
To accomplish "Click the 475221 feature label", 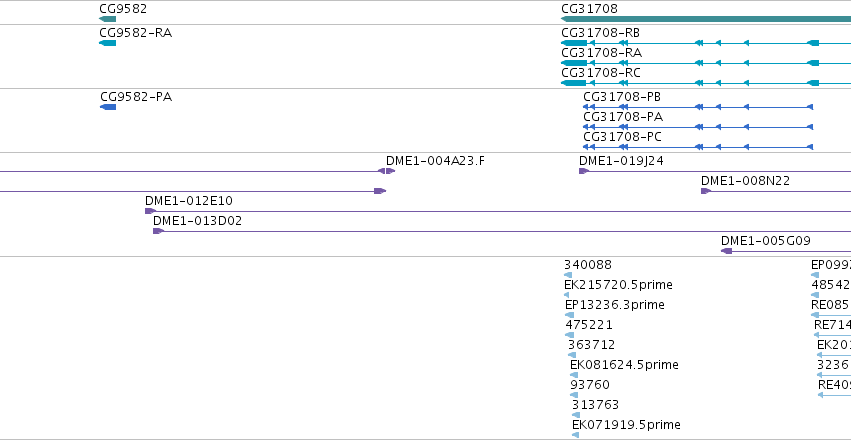I will pos(589,324).
